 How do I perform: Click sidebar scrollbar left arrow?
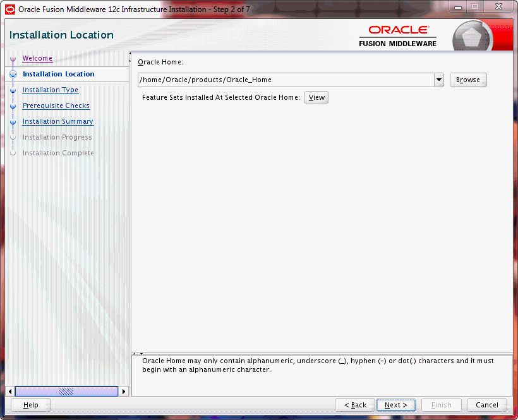click(10, 392)
